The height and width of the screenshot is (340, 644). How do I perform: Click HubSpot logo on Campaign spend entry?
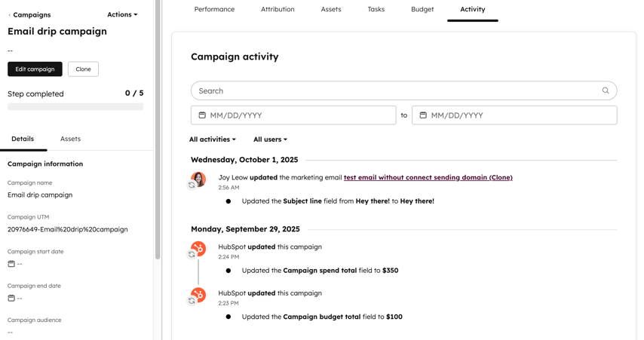[x=198, y=248]
